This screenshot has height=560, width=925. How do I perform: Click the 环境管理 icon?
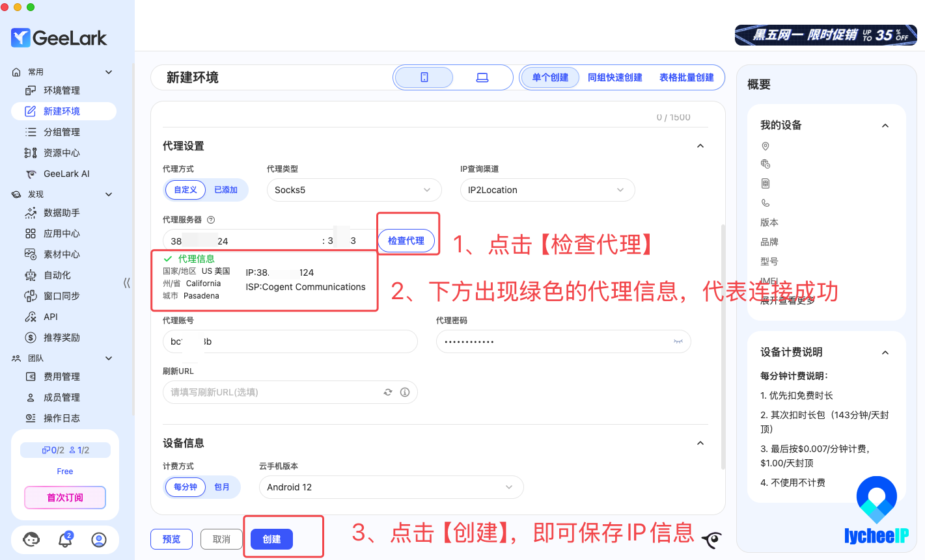(31, 90)
